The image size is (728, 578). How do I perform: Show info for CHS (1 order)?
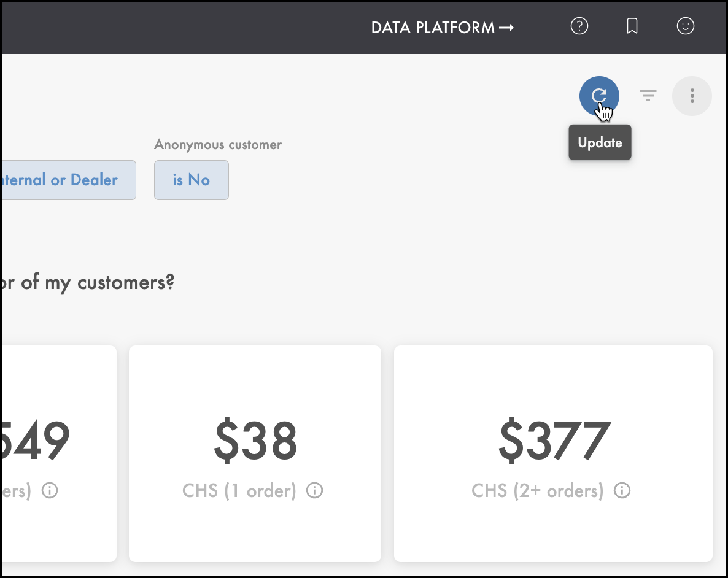tap(314, 490)
